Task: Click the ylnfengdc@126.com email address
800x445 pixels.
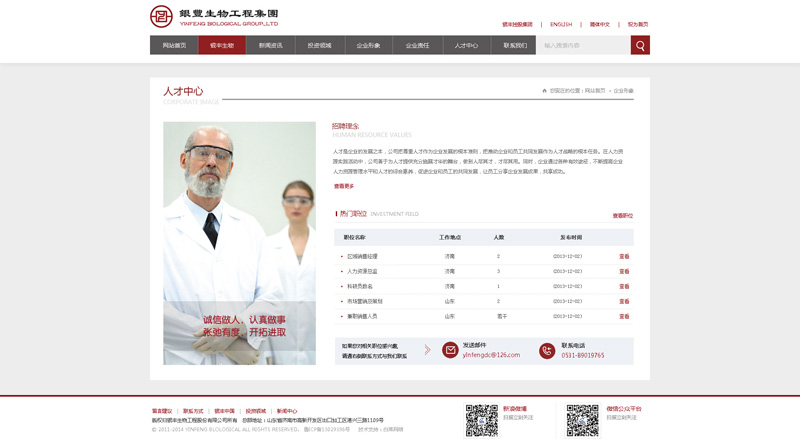Action: coord(491,355)
